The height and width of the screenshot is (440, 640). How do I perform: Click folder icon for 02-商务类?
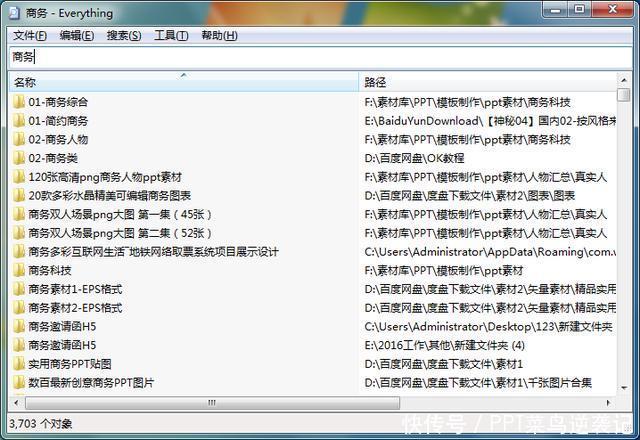pyautogui.click(x=19, y=158)
